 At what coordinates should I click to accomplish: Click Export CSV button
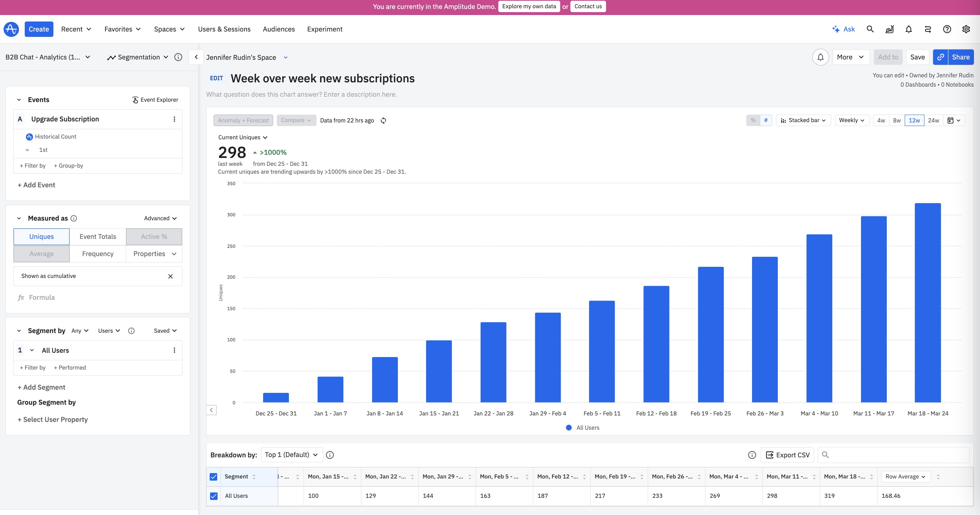point(787,455)
